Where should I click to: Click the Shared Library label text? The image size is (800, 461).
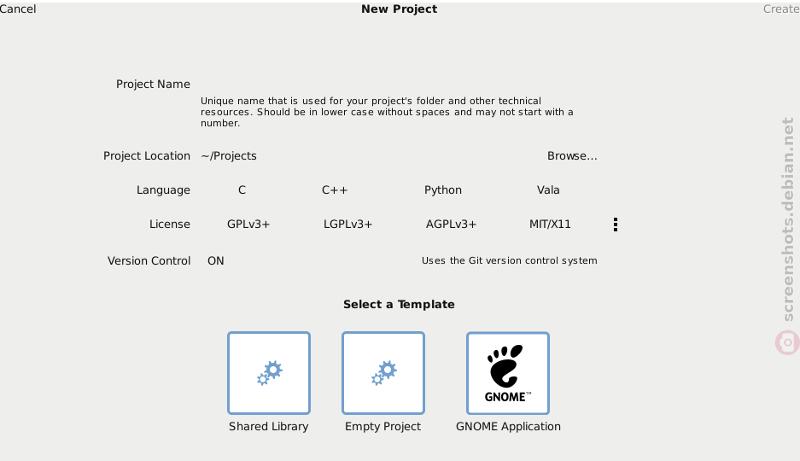point(268,426)
